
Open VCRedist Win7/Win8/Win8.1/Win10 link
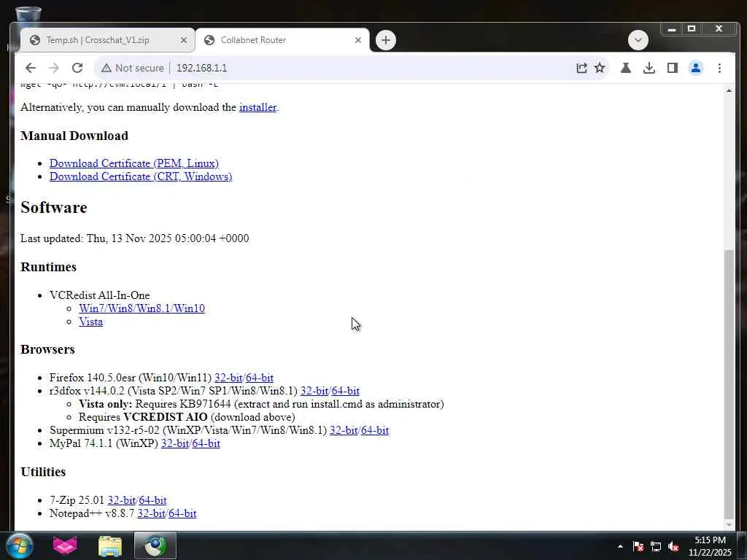142,308
